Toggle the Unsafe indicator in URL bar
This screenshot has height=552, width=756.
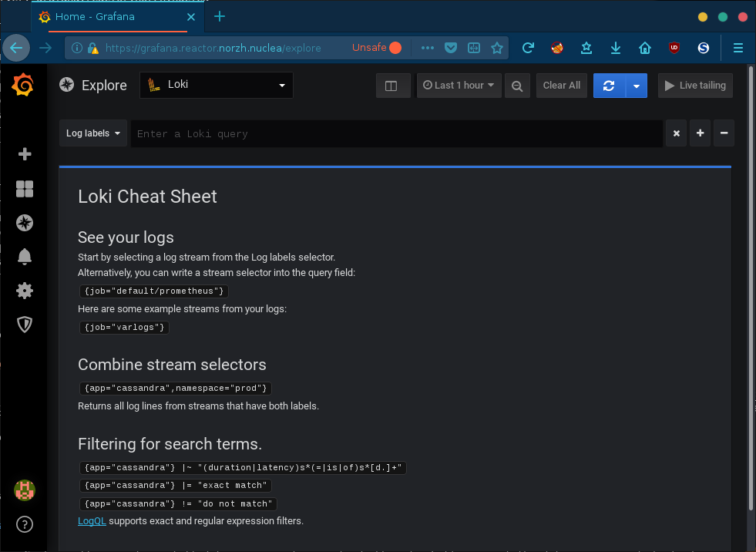377,47
